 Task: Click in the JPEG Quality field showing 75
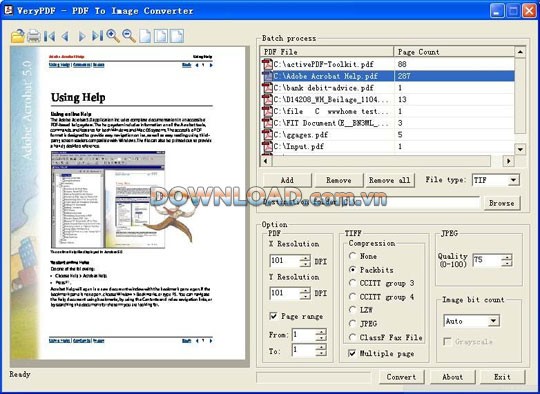point(487,260)
